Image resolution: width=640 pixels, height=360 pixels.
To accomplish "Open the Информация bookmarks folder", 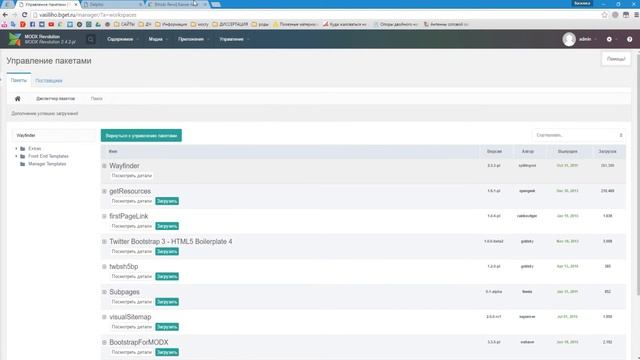I will point(171,24).
